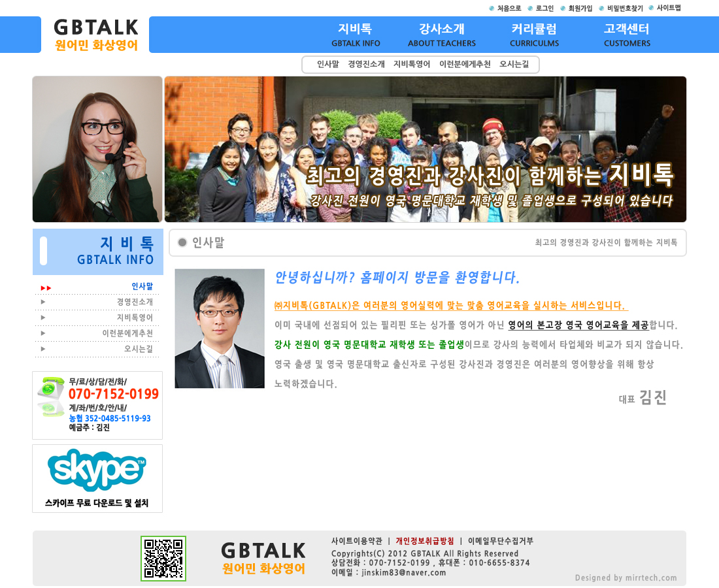Click the GBTALK footer logo

coord(263,559)
